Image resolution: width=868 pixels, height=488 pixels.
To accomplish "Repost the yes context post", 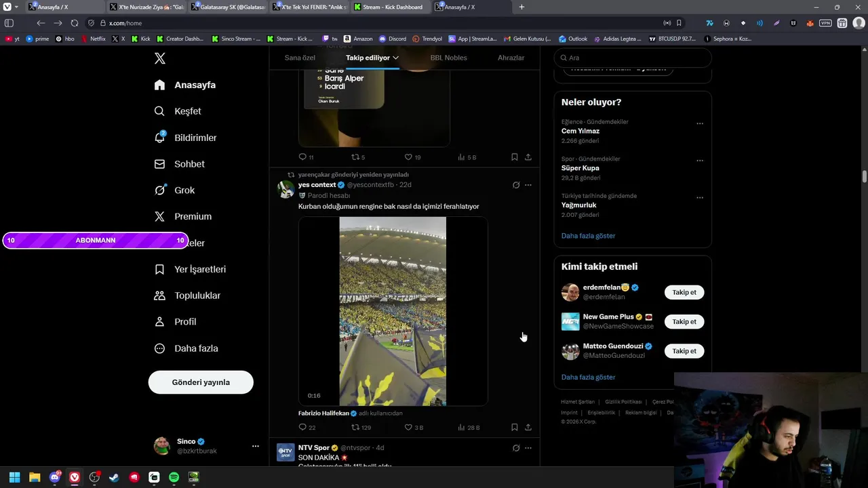I will click(x=361, y=428).
